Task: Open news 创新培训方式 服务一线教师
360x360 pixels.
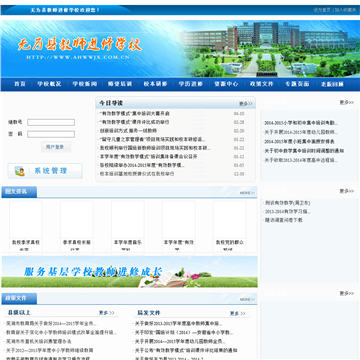Action: pos(128,131)
